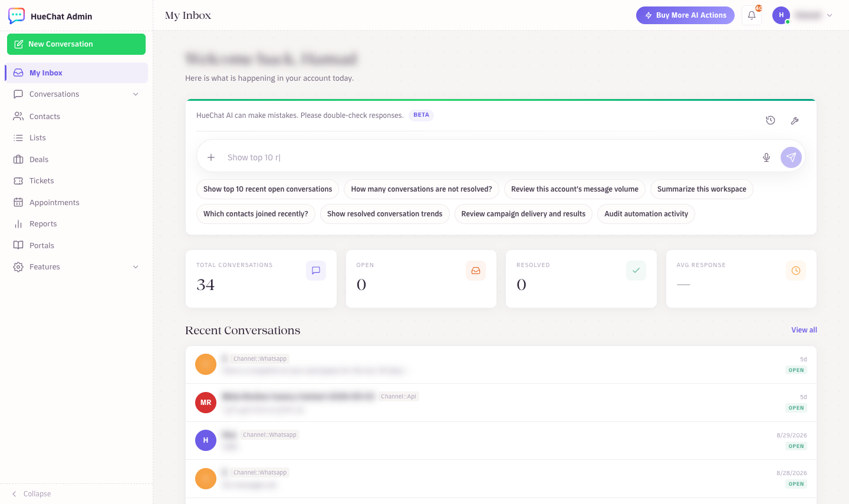Open Conversations in the sidebar
Image resolution: width=849 pixels, height=504 pixels.
[x=77, y=94]
